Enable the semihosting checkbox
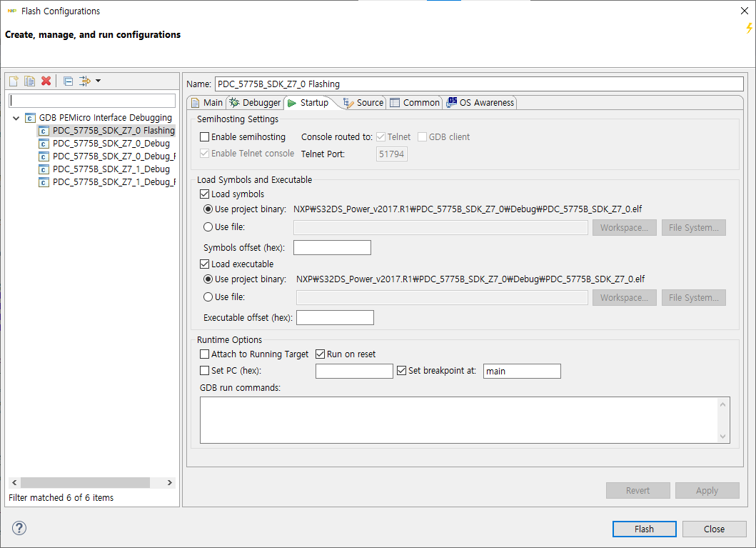Viewport: 756px width, 548px height. tap(205, 136)
